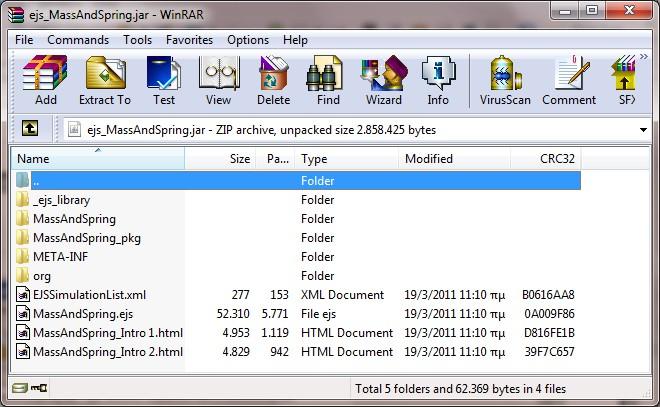Click the Delete toolbar icon
This screenshot has width=660, height=407.
pos(274,80)
